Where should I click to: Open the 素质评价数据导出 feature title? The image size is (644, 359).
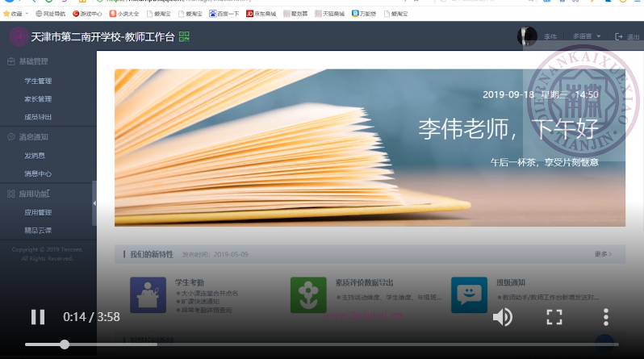364,282
